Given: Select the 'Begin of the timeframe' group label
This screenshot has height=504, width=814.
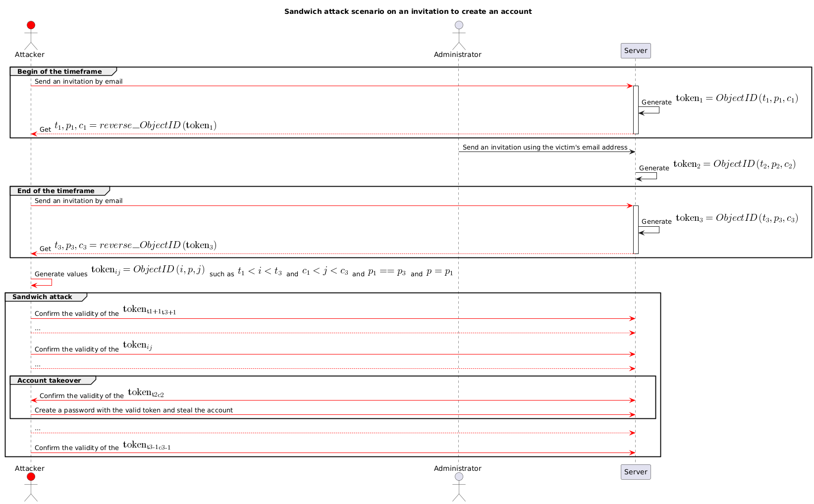Looking at the screenshot, I should click(x=59, y=71).
